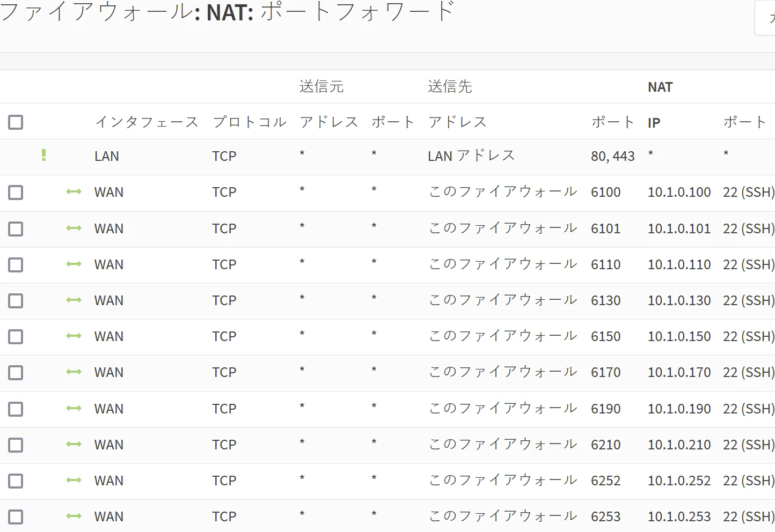The image size is (775, 532).
Task: Click destination port 6210
Action: click(605, 445)
